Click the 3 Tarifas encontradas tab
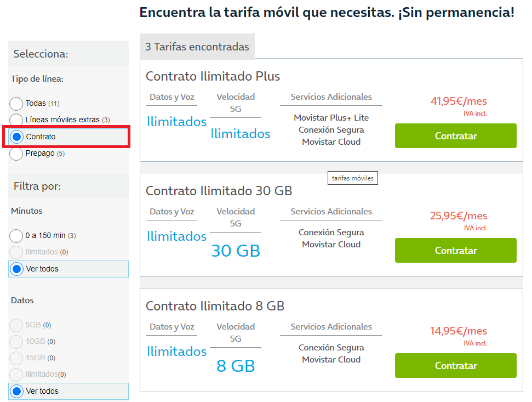Viewport: 532px width, 402px height. point(197,47)
